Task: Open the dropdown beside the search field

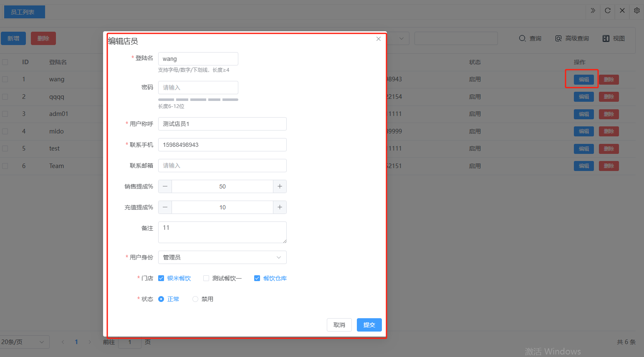Action: (x=401, y=38)
